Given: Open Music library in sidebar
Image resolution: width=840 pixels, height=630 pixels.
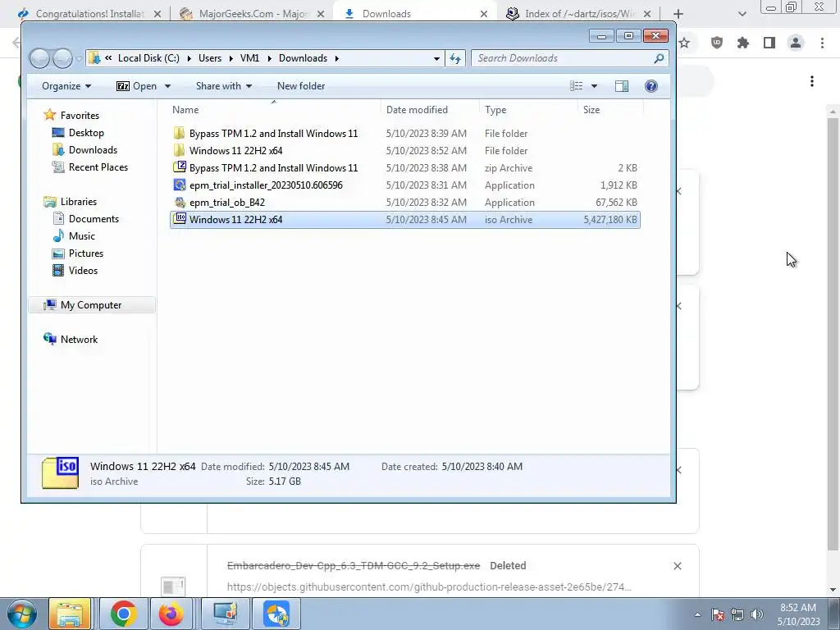Looking at the screenshot, I should tap(82, 235).
